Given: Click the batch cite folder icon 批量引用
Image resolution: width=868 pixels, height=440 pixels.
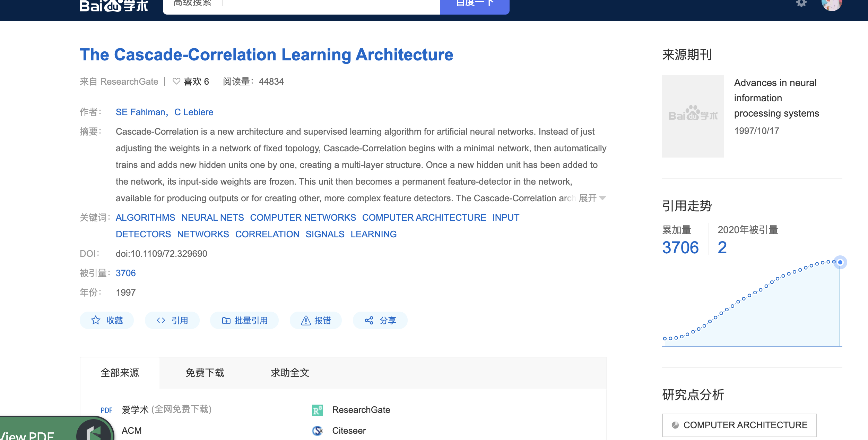Looking at the screenshot, I should 226,320.
